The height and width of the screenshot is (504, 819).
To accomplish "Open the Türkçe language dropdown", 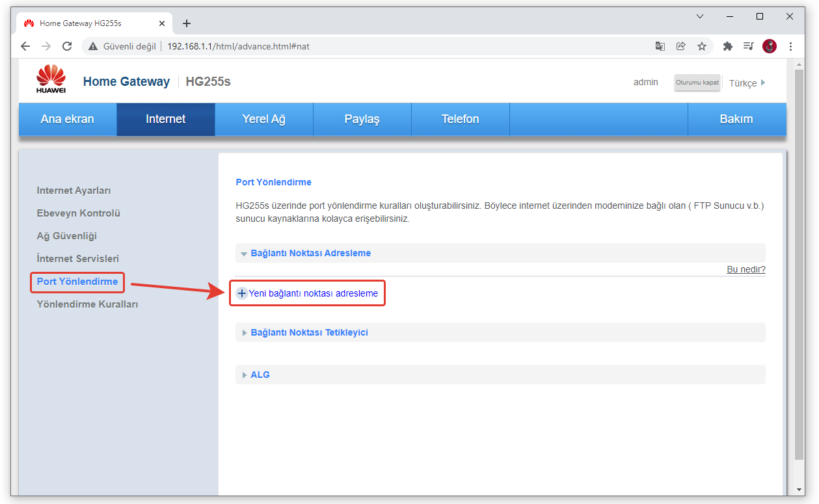I will 747,83.
